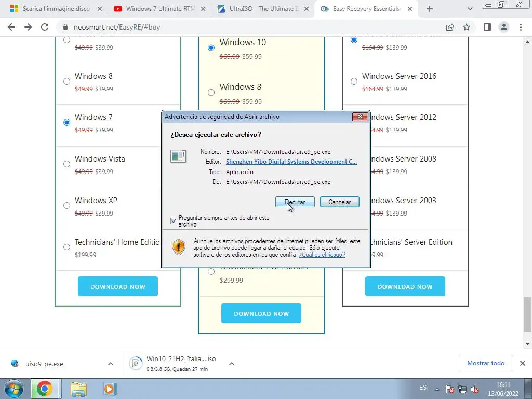Select Windows Server 2016 option
532x399 pixels.
tap(354, 81)
